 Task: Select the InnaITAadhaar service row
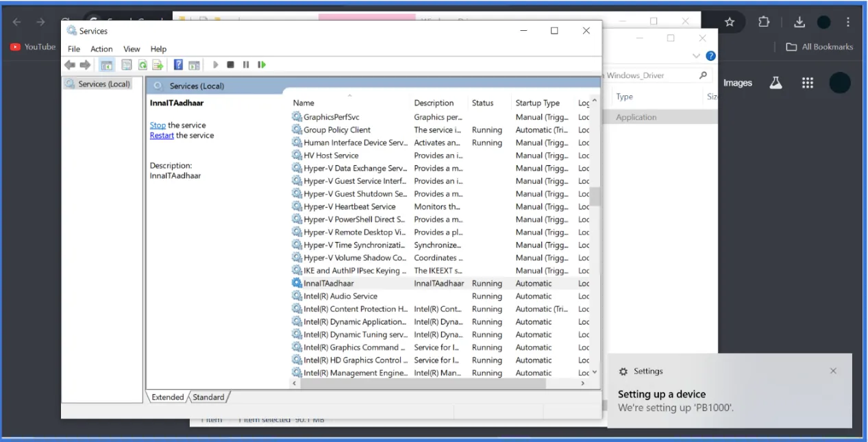point(440,283)
